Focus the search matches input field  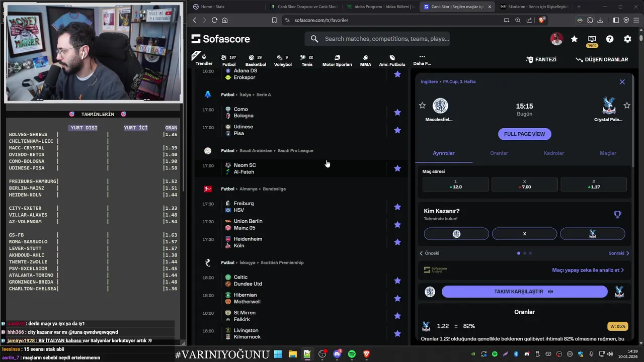click(x=377, y=39)
